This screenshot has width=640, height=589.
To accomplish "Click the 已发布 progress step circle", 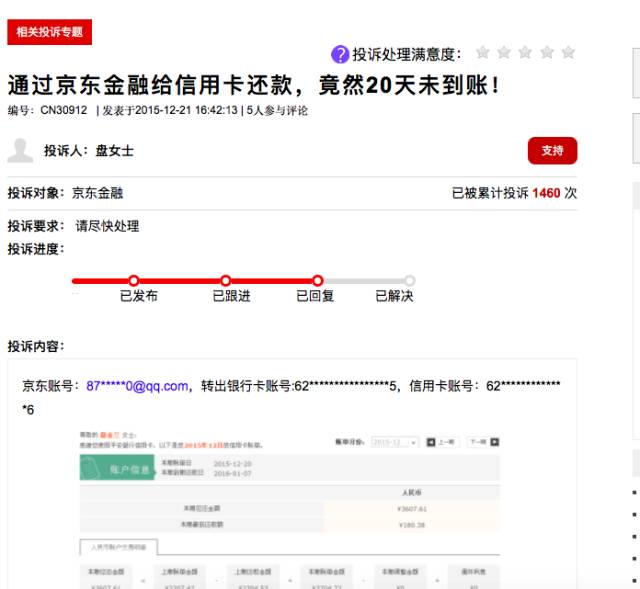I will [x=133, y=281].
